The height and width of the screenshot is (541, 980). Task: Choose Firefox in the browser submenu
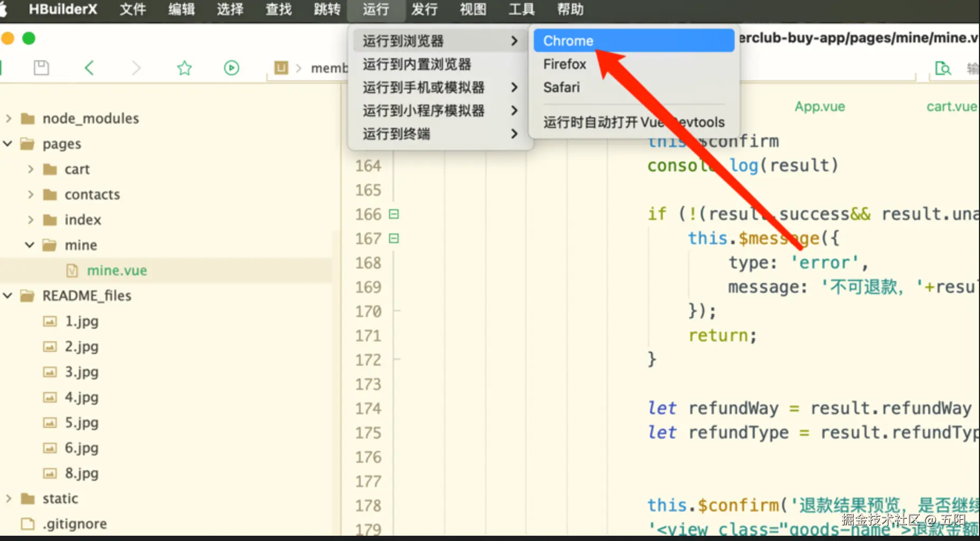(634, 64)
